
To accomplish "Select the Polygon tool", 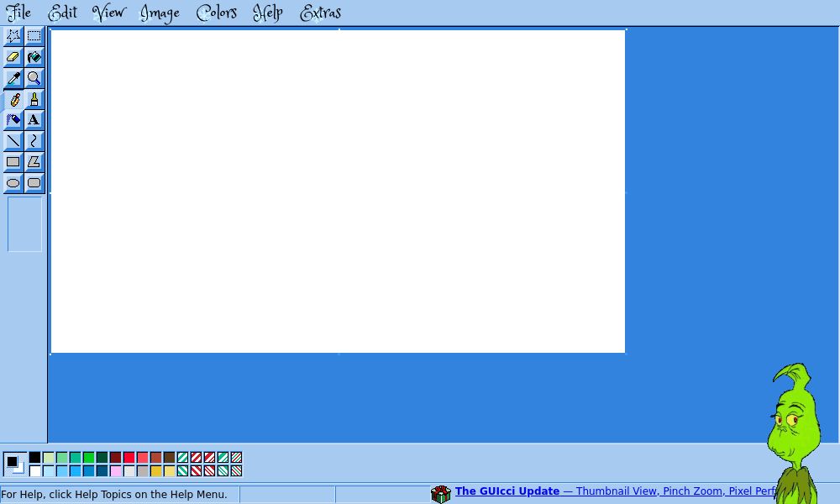I will [x=34, y=161].
